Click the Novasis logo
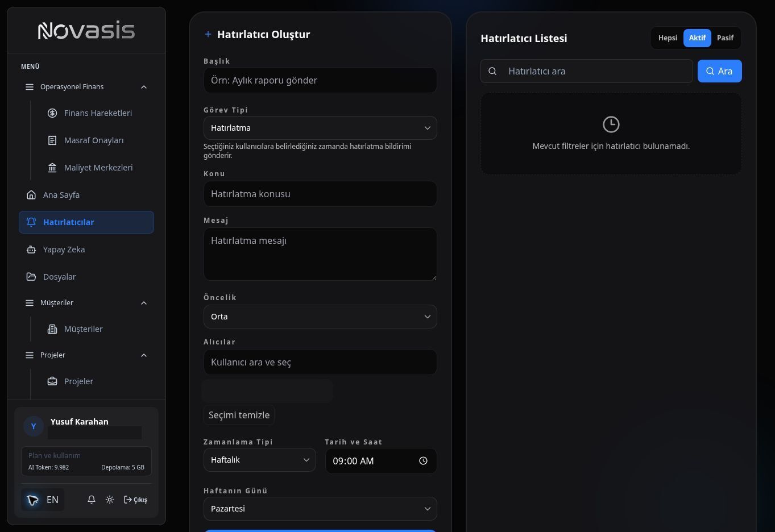775x532 pixels. coord(86,31)
